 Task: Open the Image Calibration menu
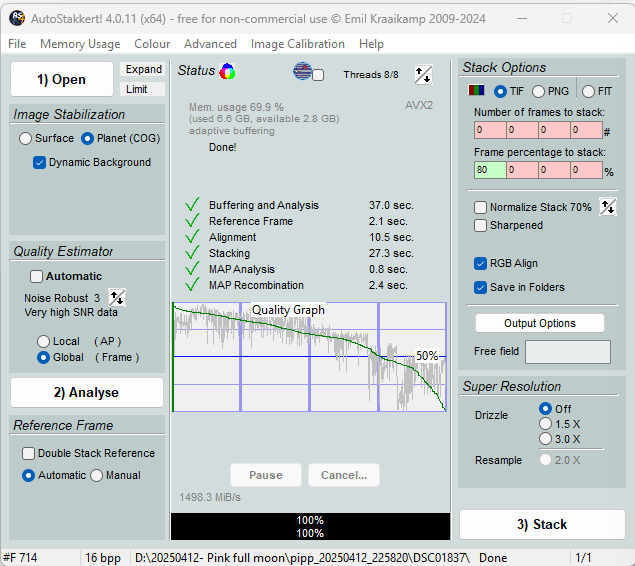pyautogui.click(x=297, y=44)
